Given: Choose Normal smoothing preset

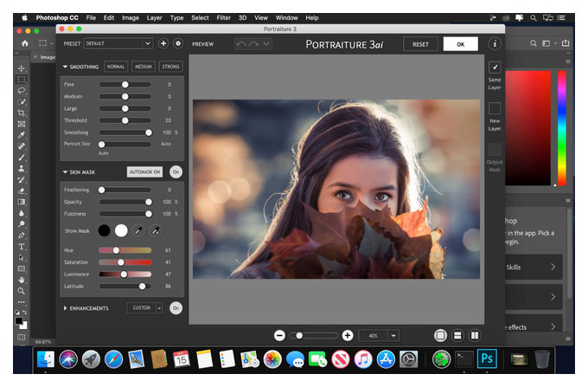Looking at the screenshot, I should click(116, 67).
